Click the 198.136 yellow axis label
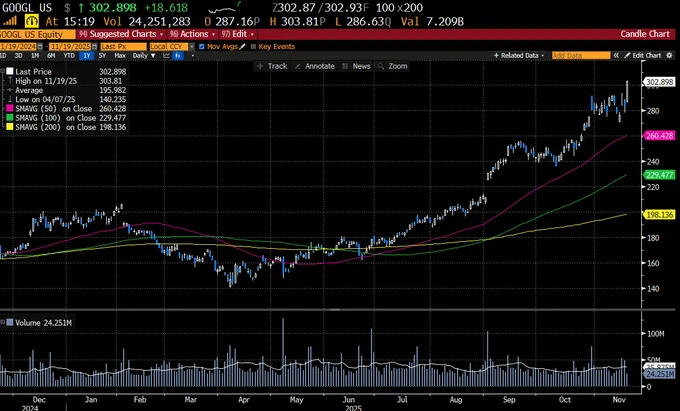 tap(659, 215)
